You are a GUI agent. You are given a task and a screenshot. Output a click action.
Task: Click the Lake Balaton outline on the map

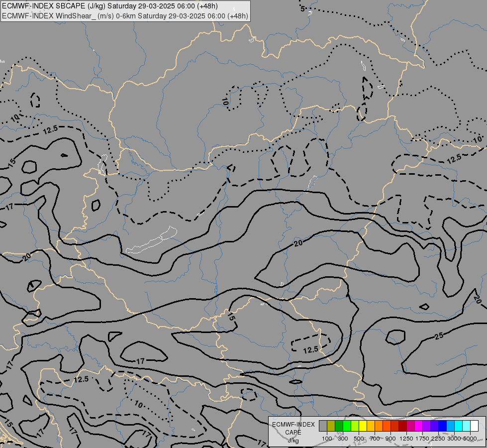point(152,240)
